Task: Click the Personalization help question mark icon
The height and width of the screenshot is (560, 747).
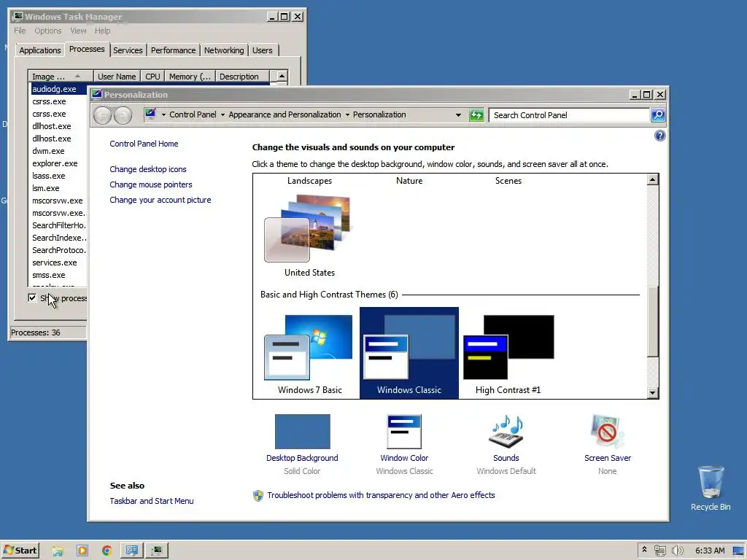Action: [659, 136]
